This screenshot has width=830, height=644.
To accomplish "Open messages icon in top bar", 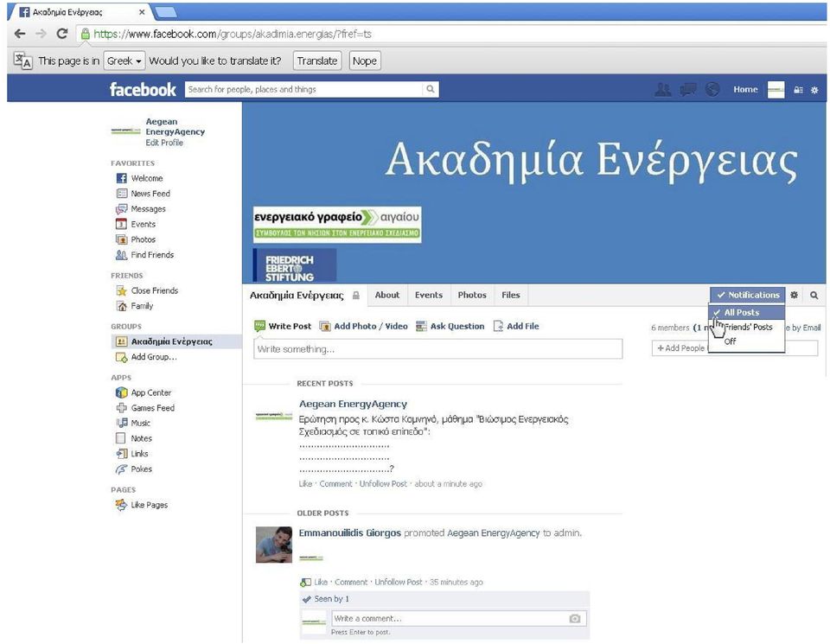I will point(687,89).
